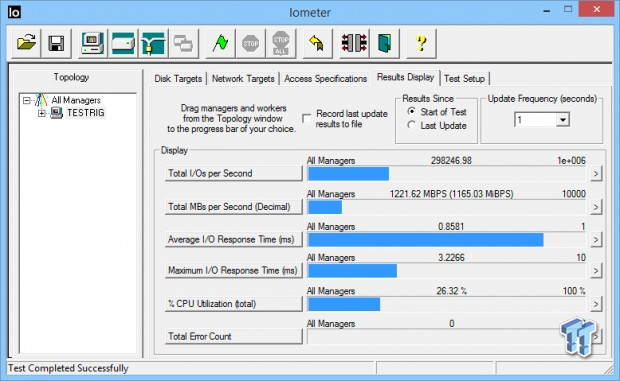Screen dimensions: 620x381
Task: Start a new disk worker
Action: click(x=123, y=43)
